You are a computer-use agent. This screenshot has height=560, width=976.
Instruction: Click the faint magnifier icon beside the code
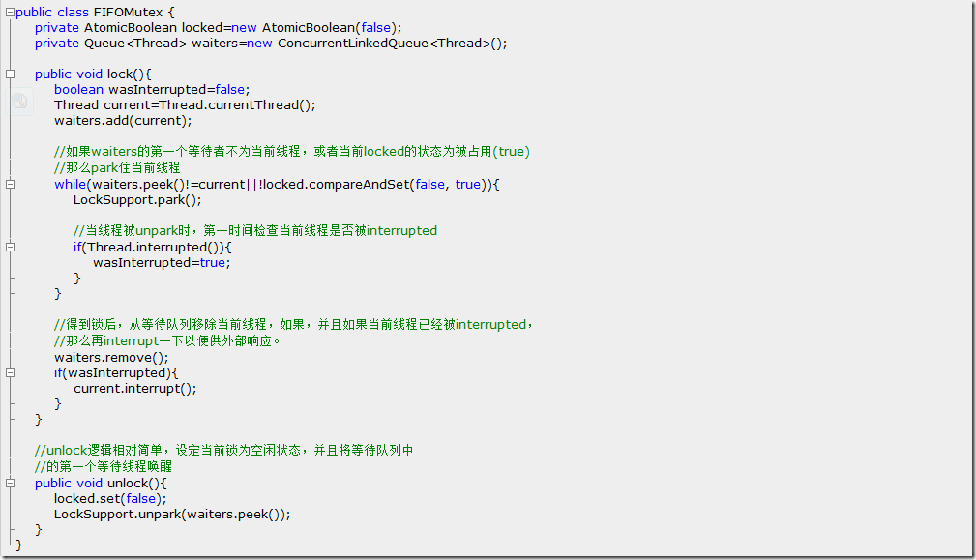point(19,101)
